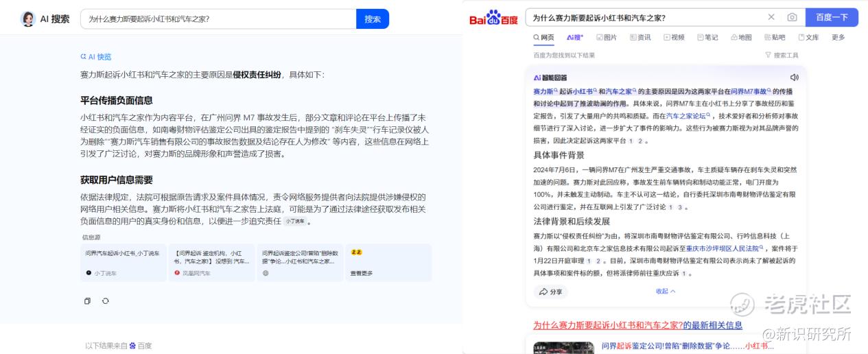Open result 问界起诉鉴定公司!曾陷删除数据争论

(x=686, y=346)
